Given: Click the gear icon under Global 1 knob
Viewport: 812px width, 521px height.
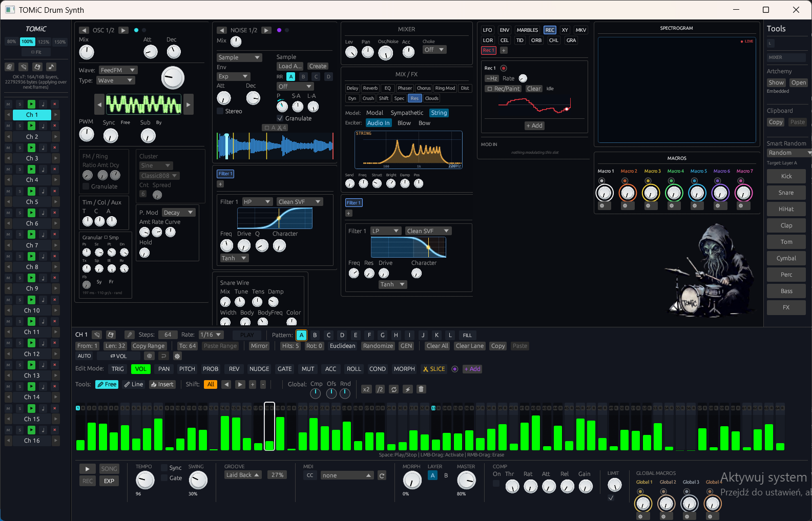Looking at the screenshot, I should point(640,516).
